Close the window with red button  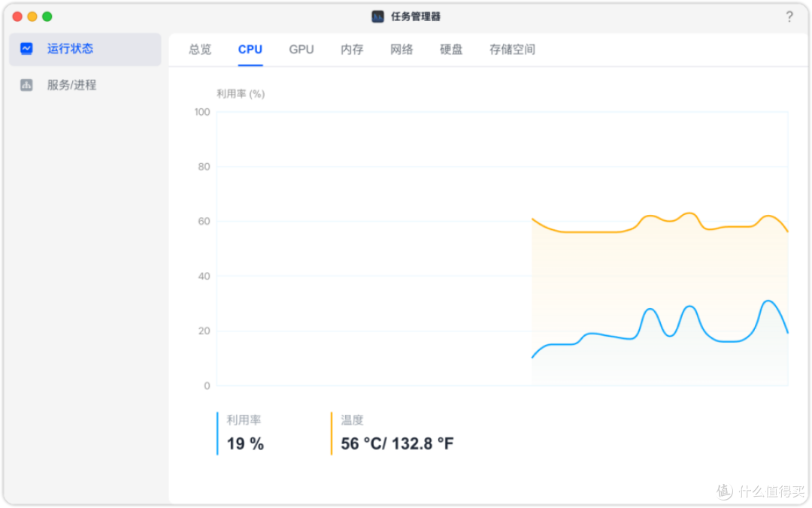[17, 17]
